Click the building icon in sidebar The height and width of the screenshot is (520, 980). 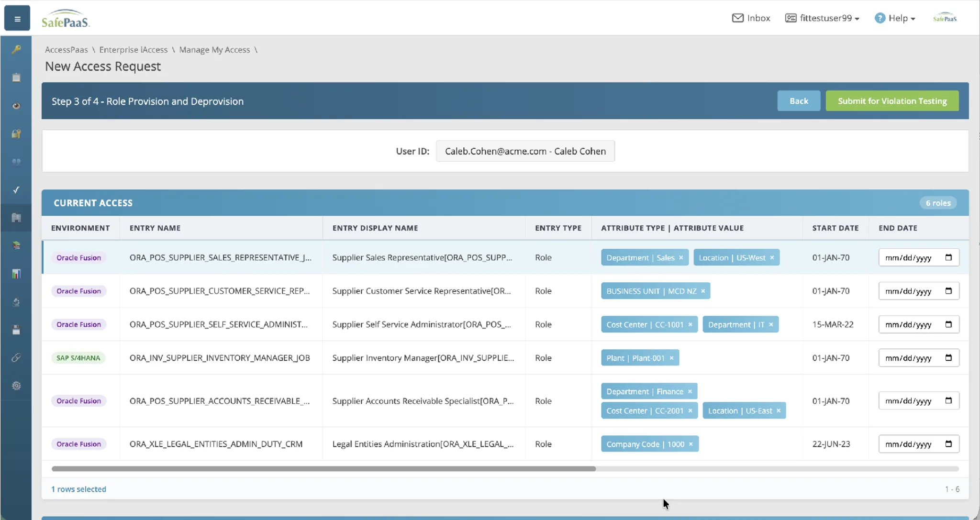(x=16, y=218)
